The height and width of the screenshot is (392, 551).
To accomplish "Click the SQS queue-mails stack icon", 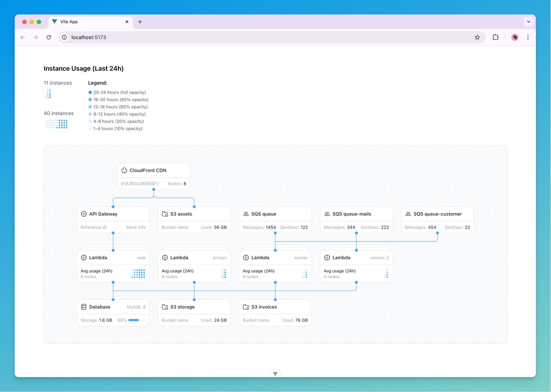I will [327, 214].
